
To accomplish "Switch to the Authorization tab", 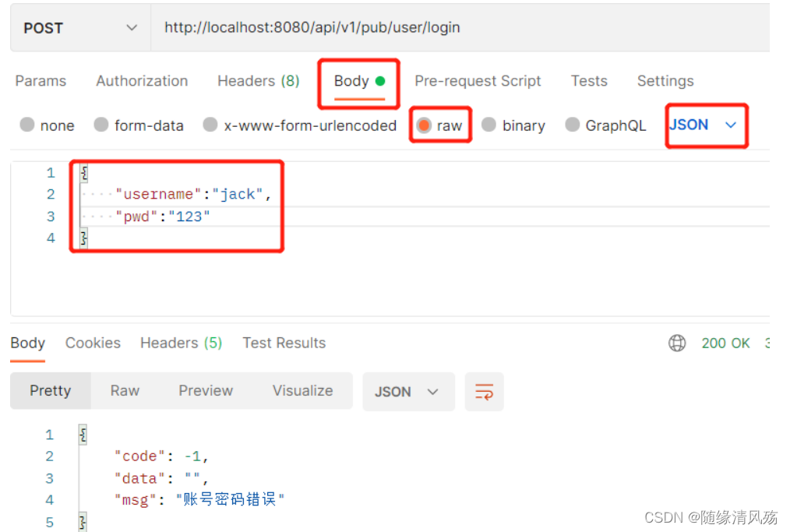I will click(142, 81).
